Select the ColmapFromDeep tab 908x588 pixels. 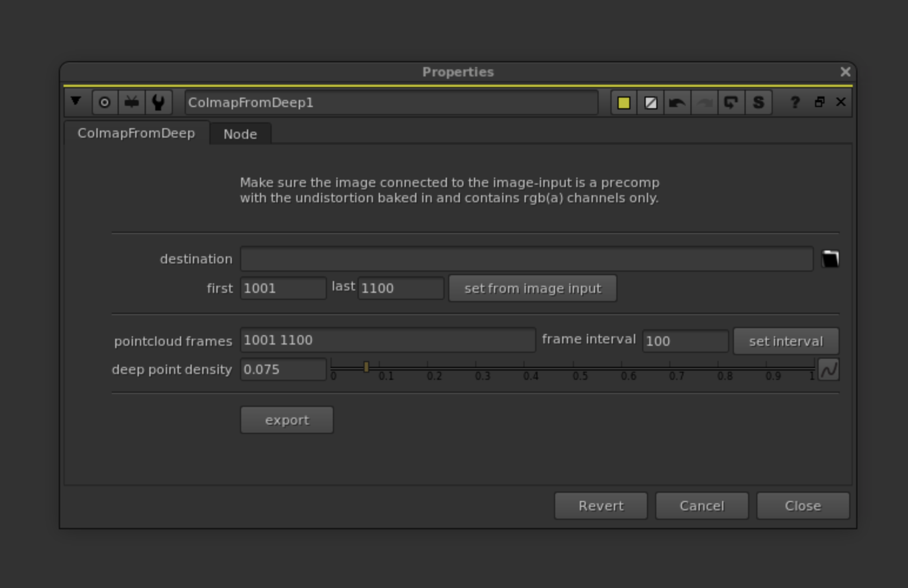[x=136, y=133]
